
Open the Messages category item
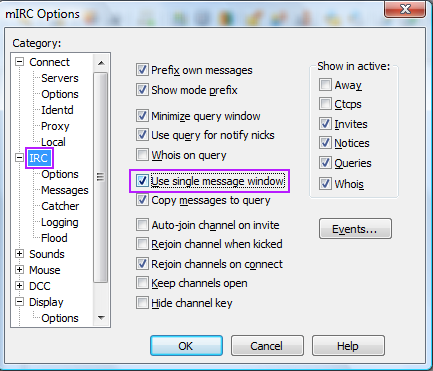click(65, 190)
